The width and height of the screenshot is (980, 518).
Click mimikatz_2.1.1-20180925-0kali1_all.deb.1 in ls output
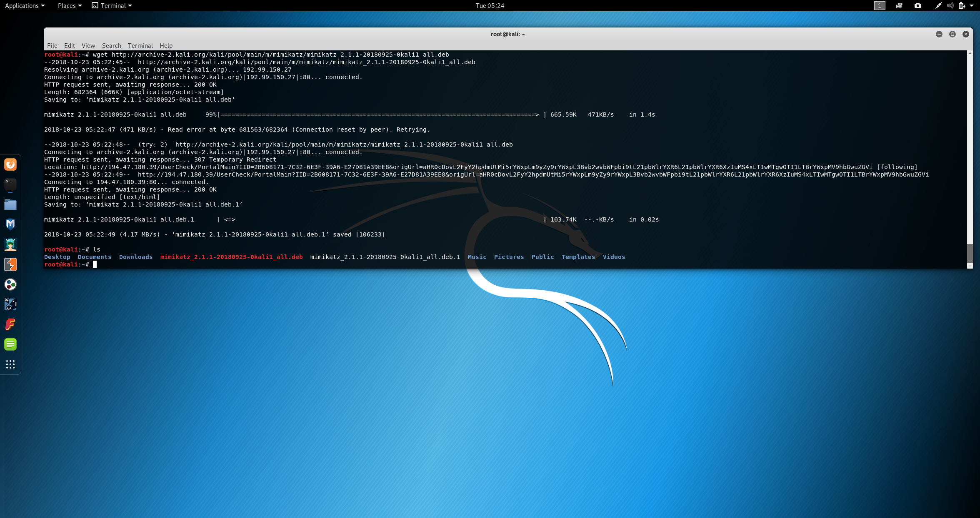pos(385,257)
